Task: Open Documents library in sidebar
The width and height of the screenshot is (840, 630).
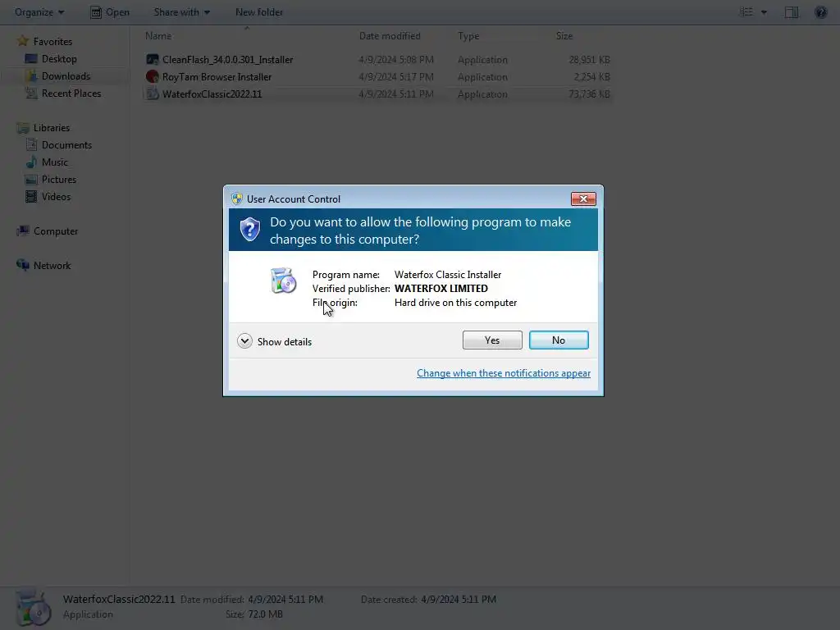Action: [x=66, y=144]
